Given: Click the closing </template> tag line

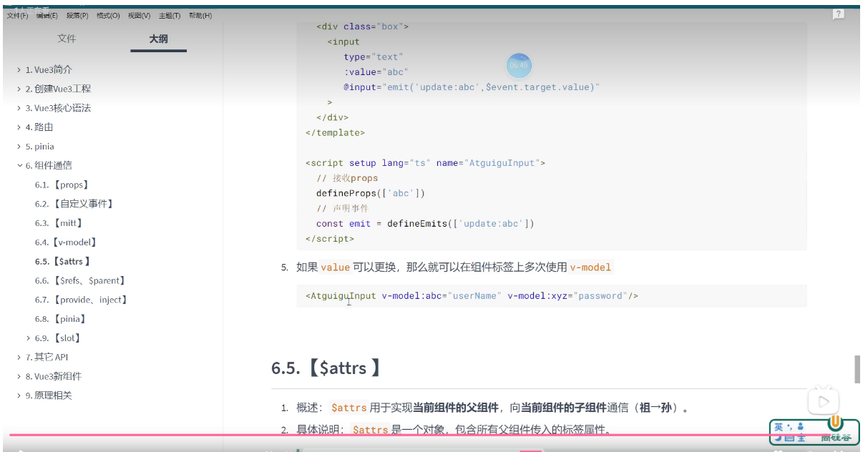Looking at the screenshot, I should pyautogui.click(x=335, y=132).
